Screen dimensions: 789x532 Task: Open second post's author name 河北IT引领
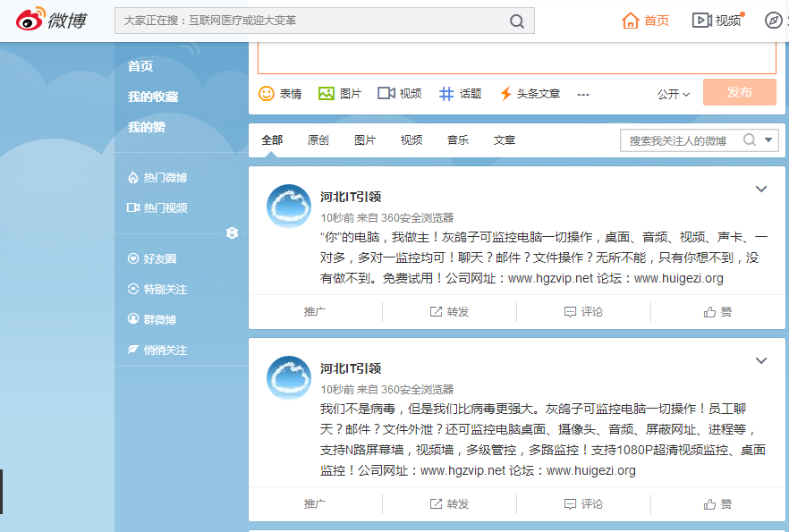click(x=351, y=368)
